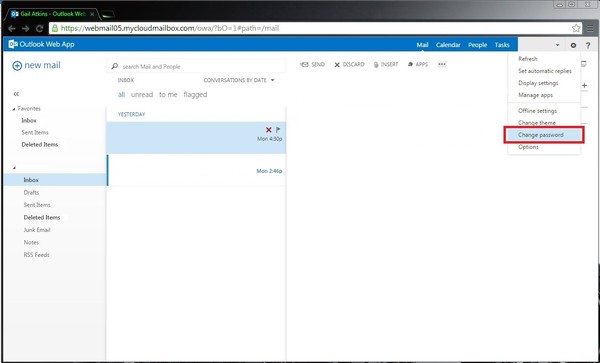Image resolution: width=600 pixels, height=363 pixels.
Task: Open the RSS Feeds folder
Action: pos(37,255)
